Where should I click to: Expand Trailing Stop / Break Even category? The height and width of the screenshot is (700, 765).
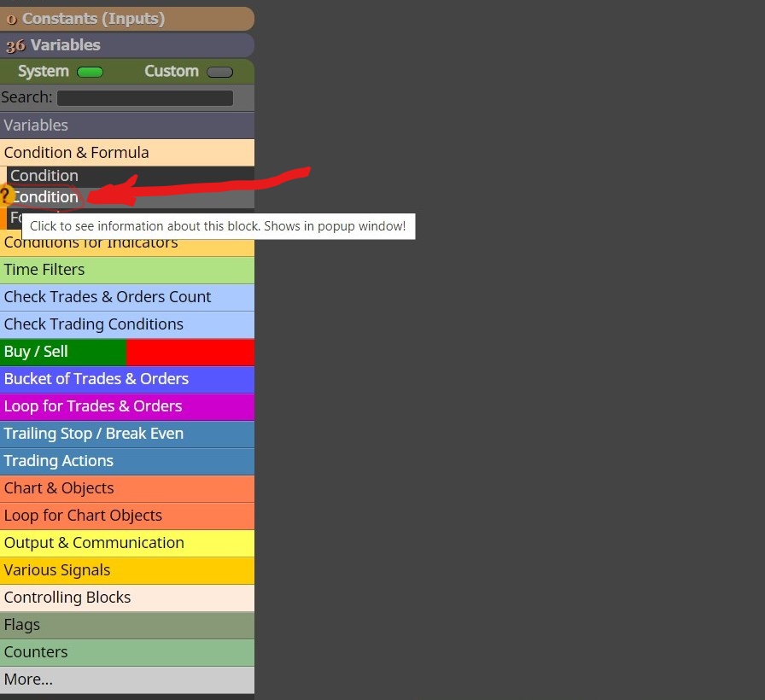127,434
